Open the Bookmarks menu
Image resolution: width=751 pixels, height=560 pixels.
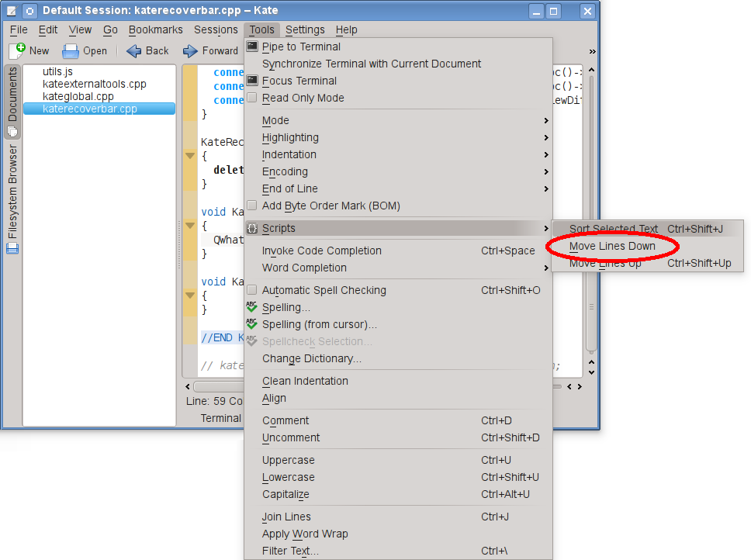tap(156, 29)
